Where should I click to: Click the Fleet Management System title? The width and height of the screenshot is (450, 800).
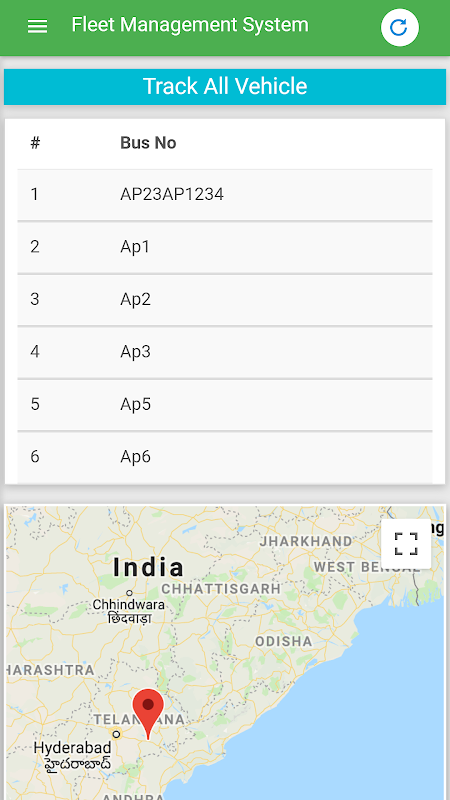tap(190, 24)
